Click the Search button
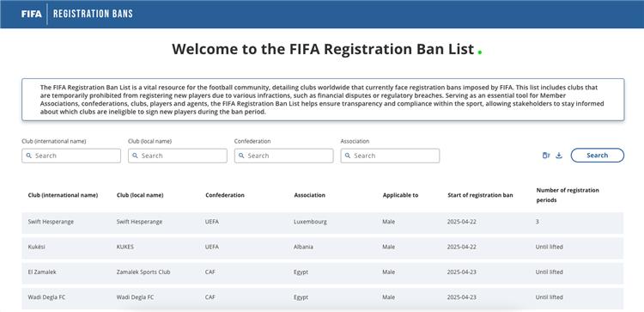The image size is (644, 312). tap(597, 156)
